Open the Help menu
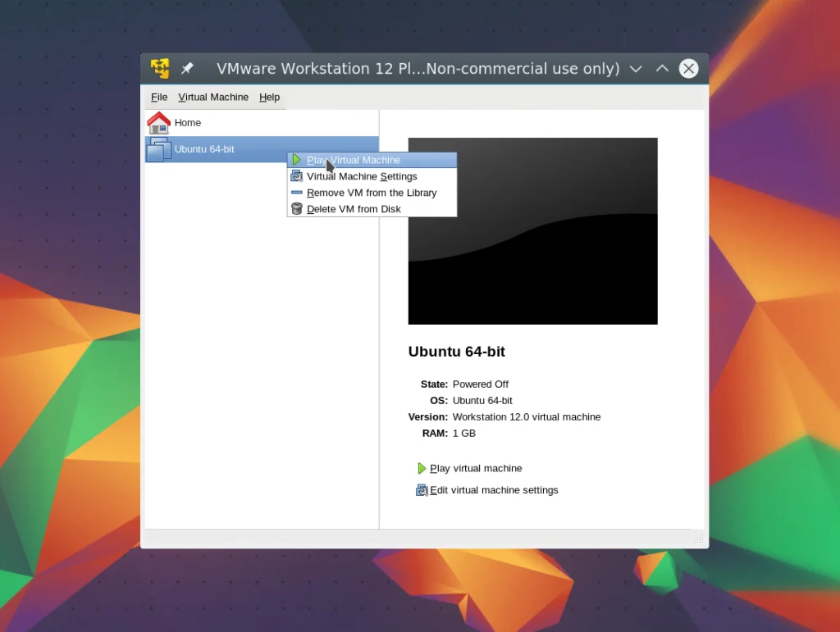Screen dimensions: 840x632 tap(269, 97)
